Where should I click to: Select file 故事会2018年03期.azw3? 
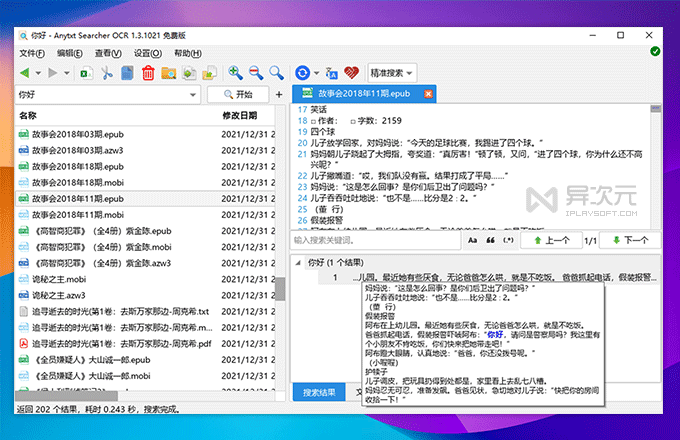(x=145, y=150)
